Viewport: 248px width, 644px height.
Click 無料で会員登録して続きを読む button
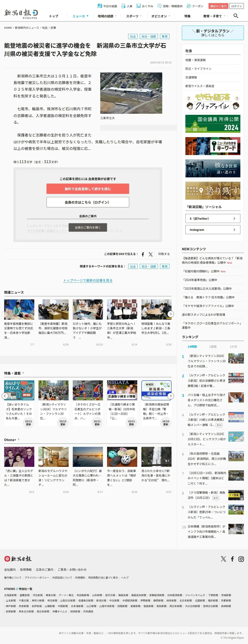point(88,189)
